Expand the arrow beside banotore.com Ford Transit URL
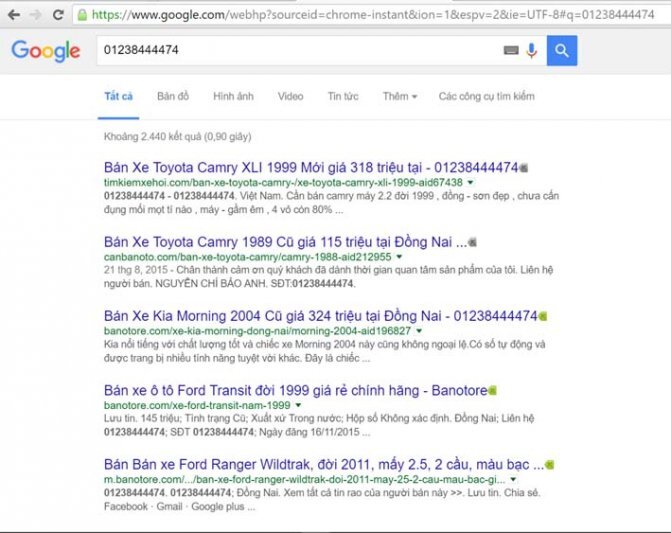 (x=298, y=405)
